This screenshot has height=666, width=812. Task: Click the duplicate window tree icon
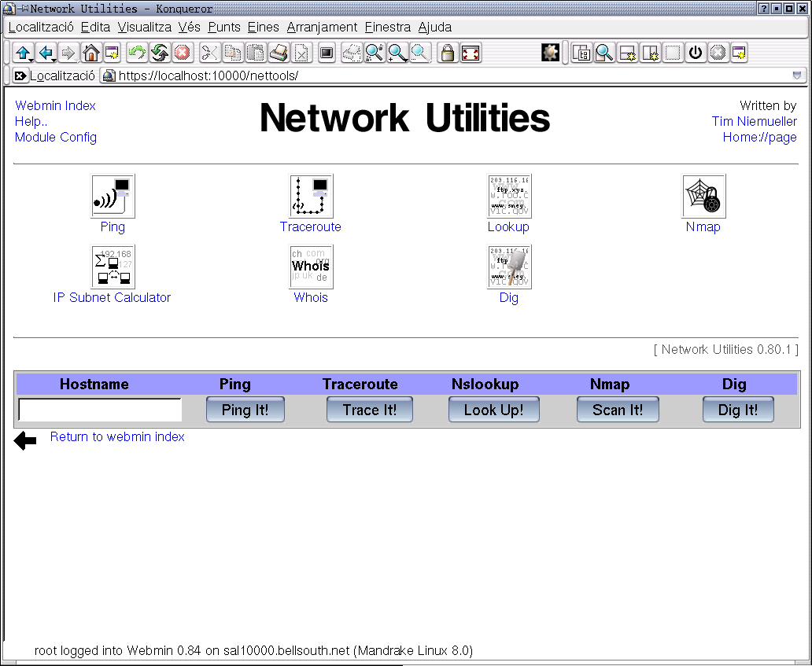click(582, 53)
